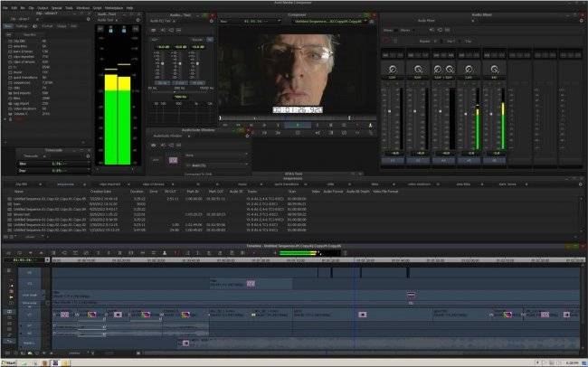Click the red Lift/Overwrite segment tool in Timeline palette

tap(11, 291)
